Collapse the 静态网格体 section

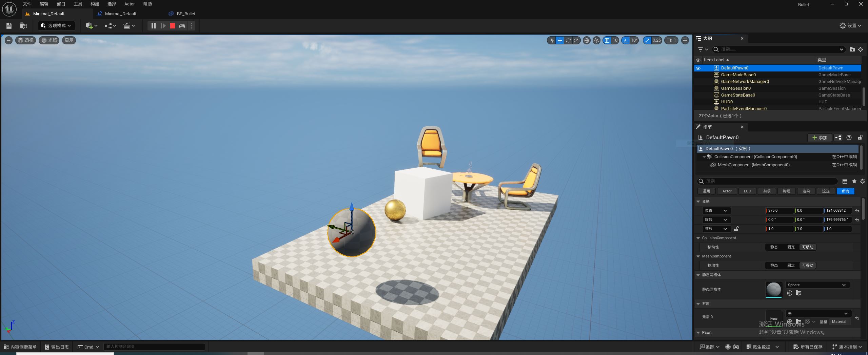pyautogui.click(x=698, y=275)
